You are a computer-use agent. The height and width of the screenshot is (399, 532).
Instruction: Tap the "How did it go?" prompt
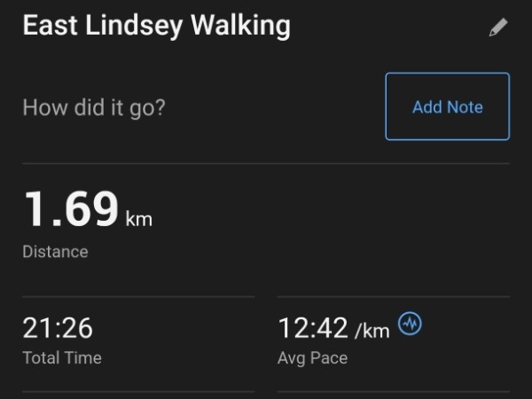(x=94, y=107)
